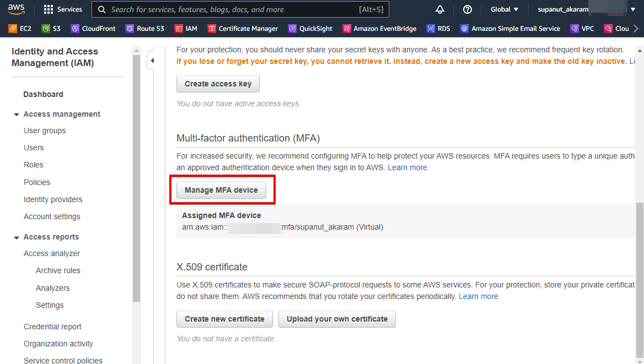
Task: Open the RDS service shortcut
Action: pos(438,28)
